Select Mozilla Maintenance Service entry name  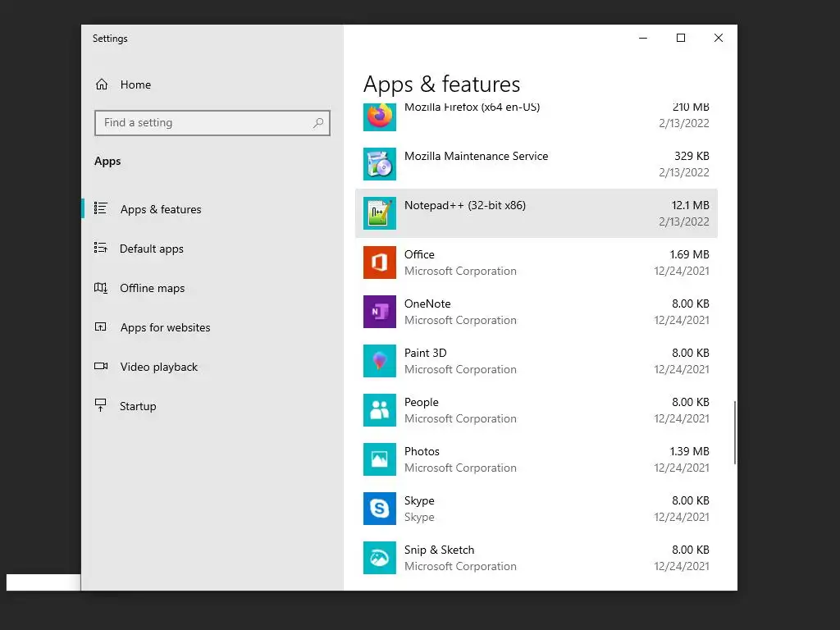coord(477,156)
